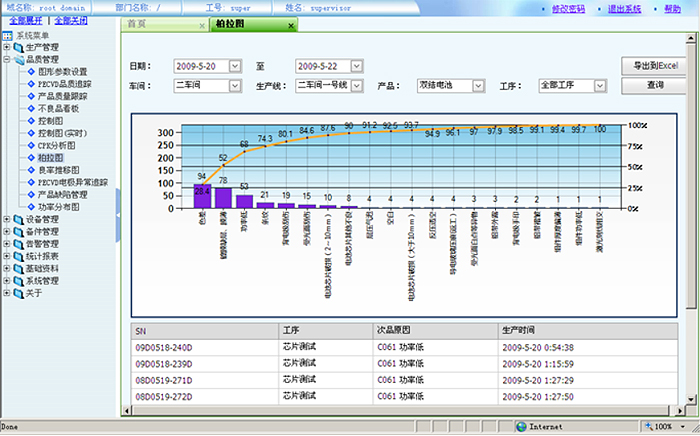This screenshot has width=700, height=436.
Task: Click diamond icon beside 良率推移图
Action: pyautogui.click(x=31, y=170)
